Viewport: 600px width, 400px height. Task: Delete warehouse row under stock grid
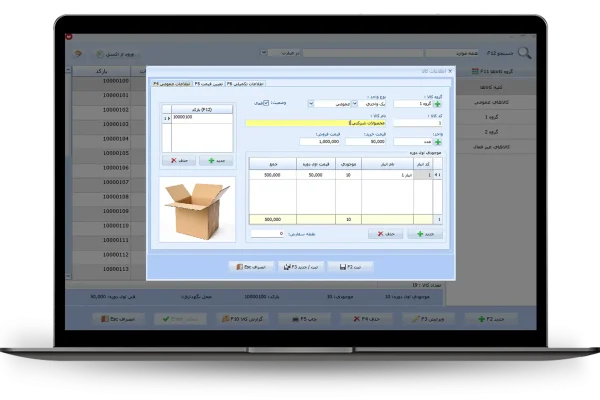385,233
